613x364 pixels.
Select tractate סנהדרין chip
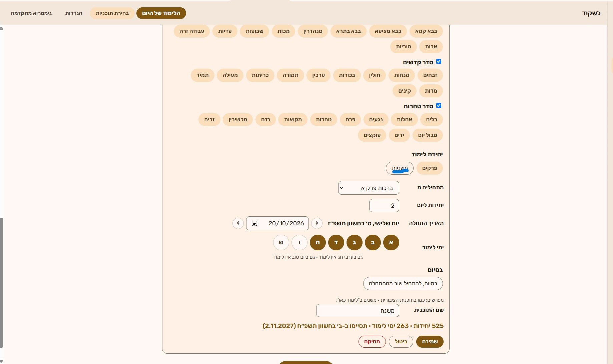(313, 31)
